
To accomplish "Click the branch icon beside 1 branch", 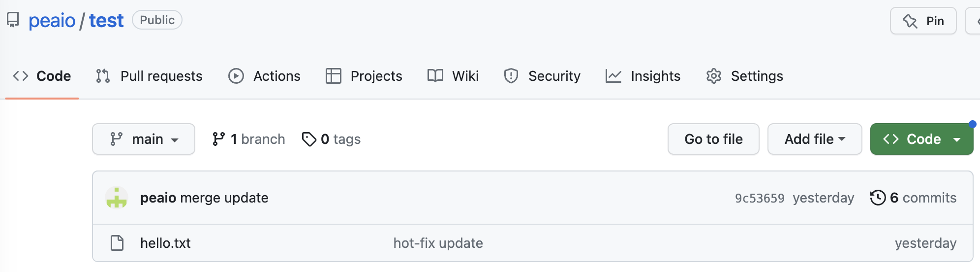I will (218, 139).
